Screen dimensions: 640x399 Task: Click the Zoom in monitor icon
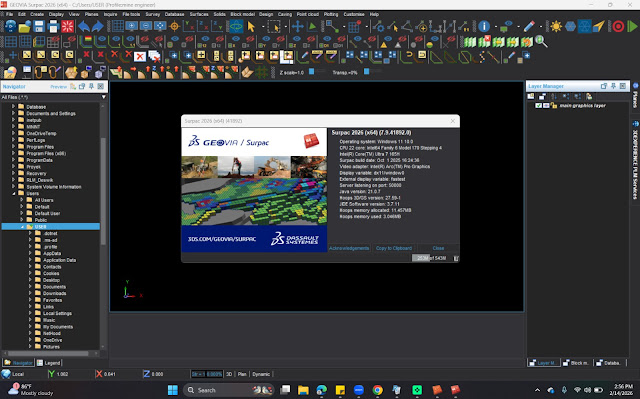pos(131,27)
